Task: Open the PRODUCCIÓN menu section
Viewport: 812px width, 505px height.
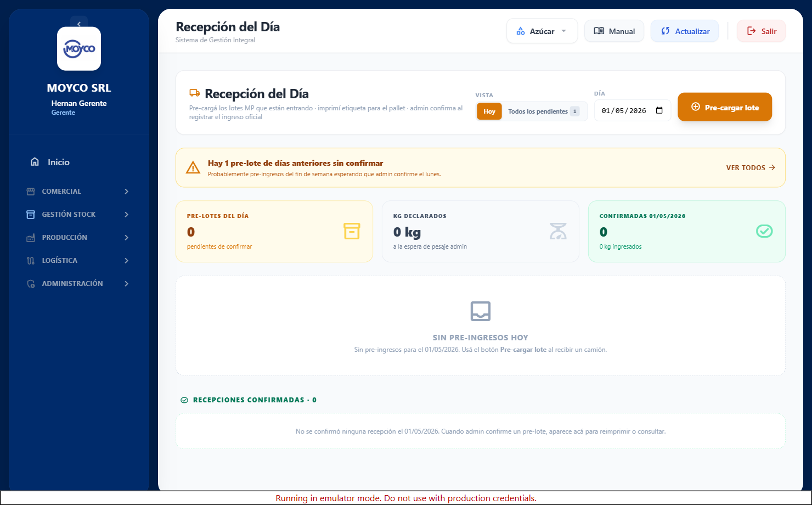Action: [79, 238]
